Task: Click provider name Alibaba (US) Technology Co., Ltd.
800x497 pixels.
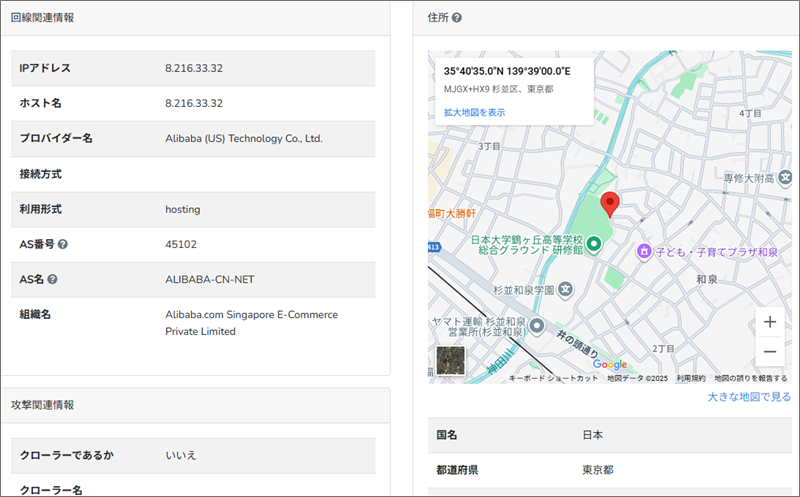Action: pyautogui.click(x=244, y=139)
